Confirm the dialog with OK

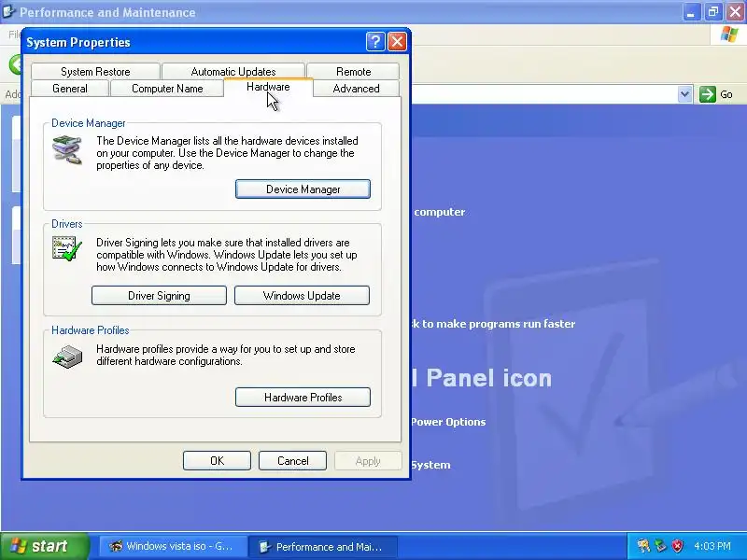217,460
